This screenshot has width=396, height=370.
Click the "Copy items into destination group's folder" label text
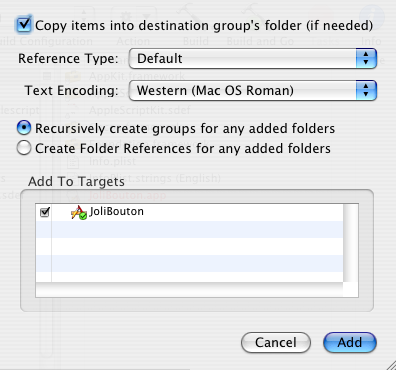pos(204,26)
